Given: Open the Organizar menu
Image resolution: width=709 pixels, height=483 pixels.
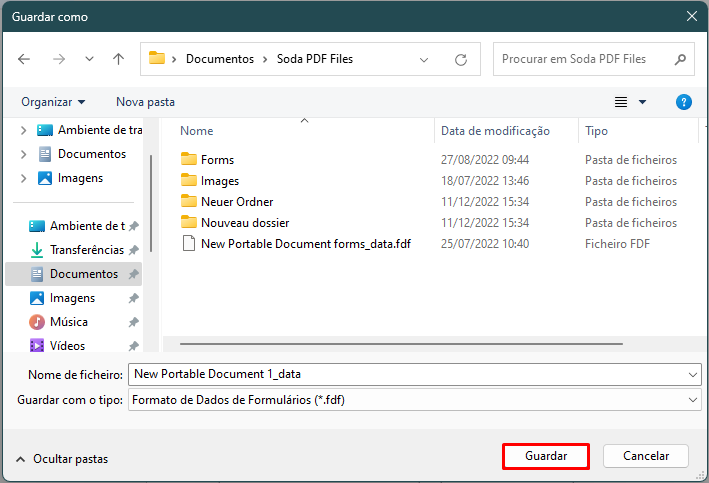Looking at the screenshot, I should [x=53, y=102].
